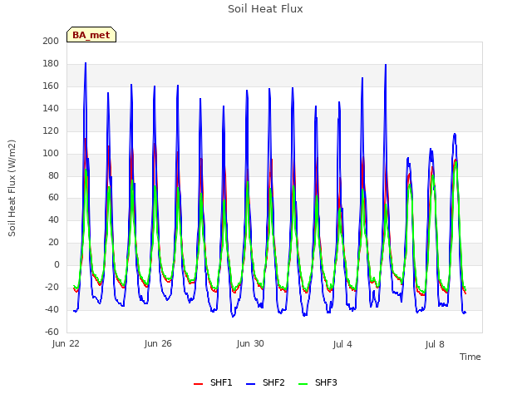
Task: Click the last blue SHF2 peak near 120
Action: 455,135
